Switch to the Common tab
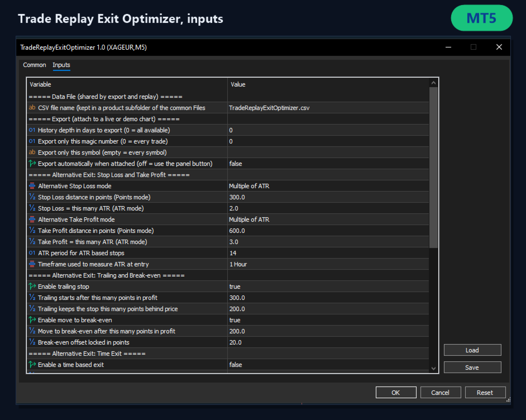Screen dimensions: 526x420 (x=35, y=65)
